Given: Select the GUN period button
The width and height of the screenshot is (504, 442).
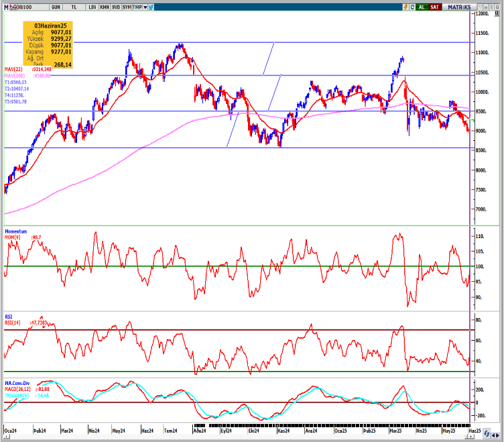Looking at the screenshot, I should (x=56, y=7).
